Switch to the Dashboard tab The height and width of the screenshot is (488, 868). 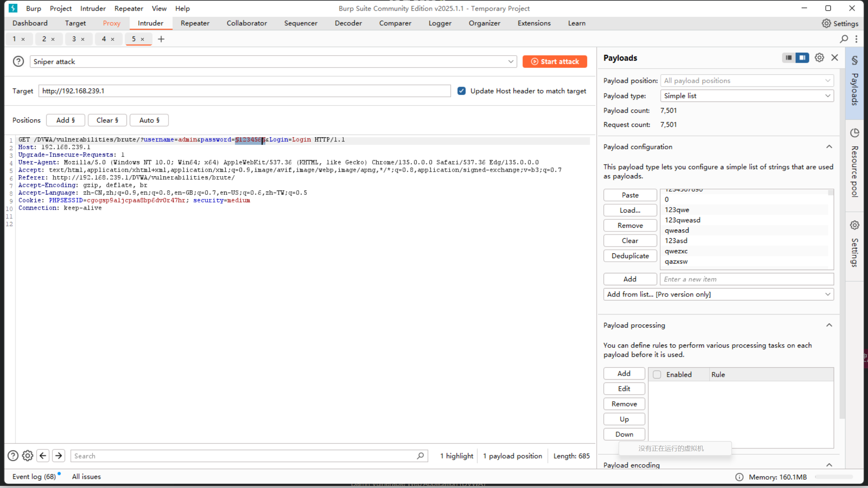(x=30, y=23)
